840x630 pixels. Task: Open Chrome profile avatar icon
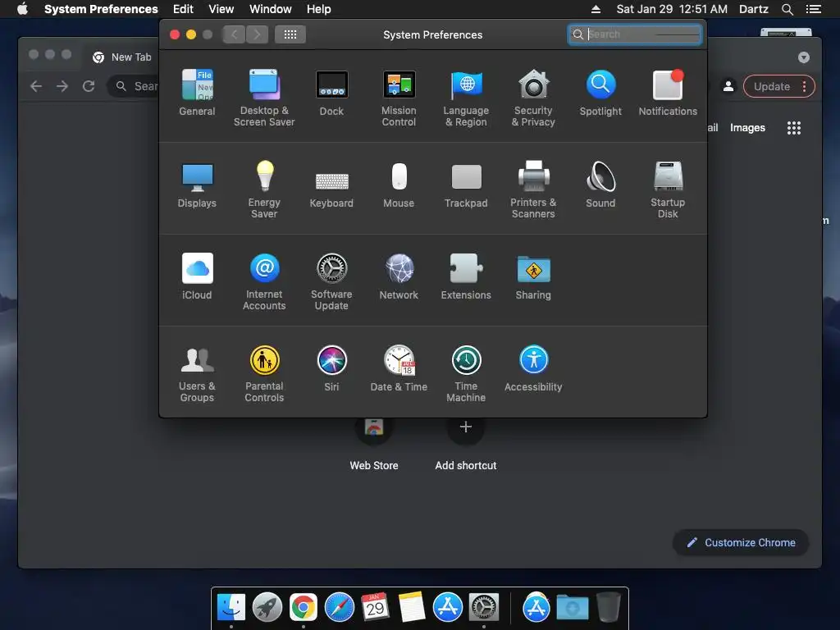pos(728,86)
